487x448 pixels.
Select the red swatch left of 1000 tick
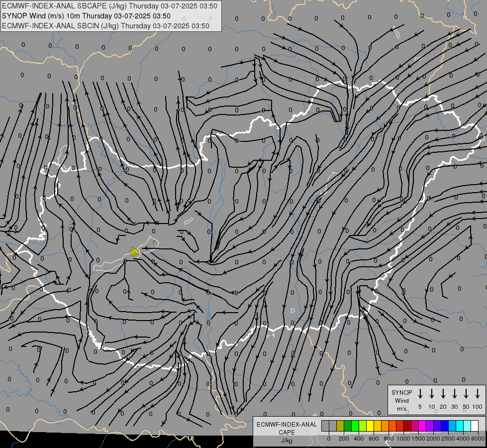[x=400, y=426]
